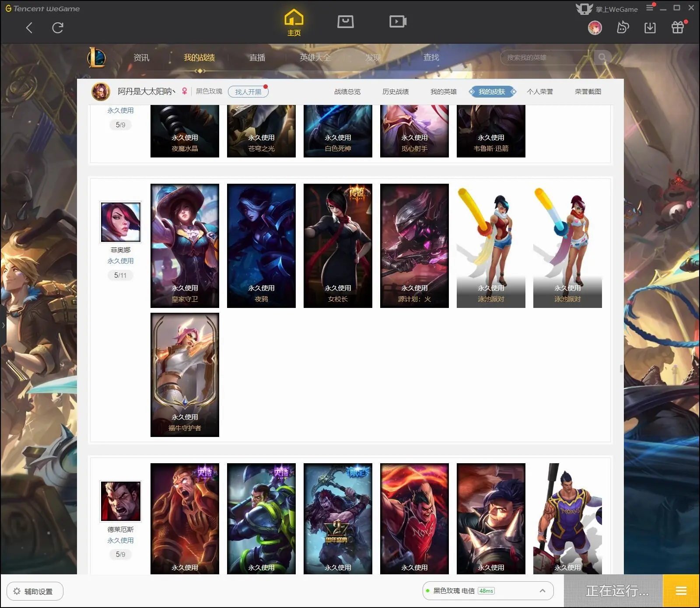Image resolution: width=700 pixels, height=608 pixels.
Task: Switch to 个人荣誉 sub-tab
Action: 540,92
